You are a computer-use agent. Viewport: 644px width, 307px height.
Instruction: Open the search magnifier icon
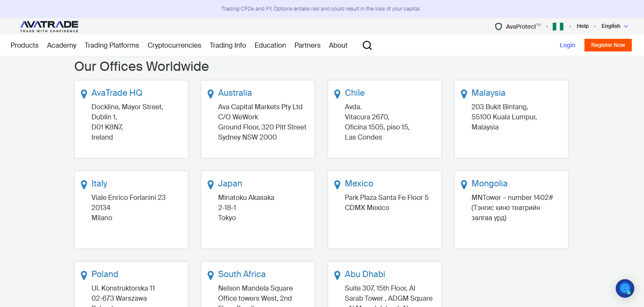(367, 46)
